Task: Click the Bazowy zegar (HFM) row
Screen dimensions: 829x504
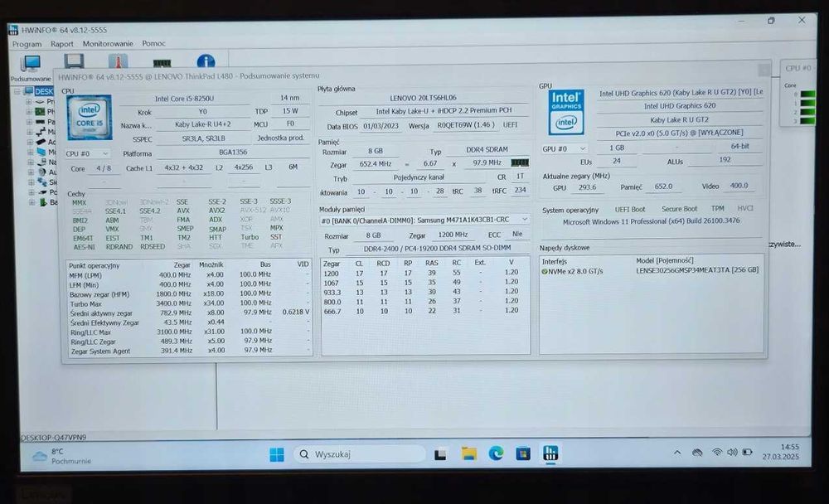Action: tap(189, 294)
